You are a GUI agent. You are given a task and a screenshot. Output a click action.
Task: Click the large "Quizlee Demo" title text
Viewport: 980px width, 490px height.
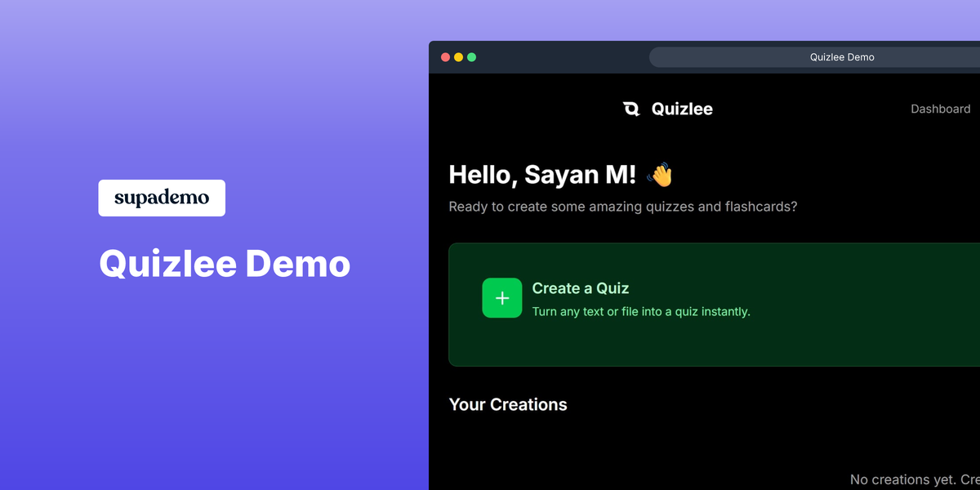[225, 264]
